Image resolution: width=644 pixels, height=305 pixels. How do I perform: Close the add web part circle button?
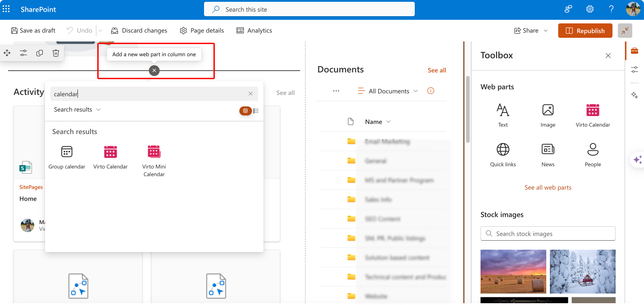154,71
